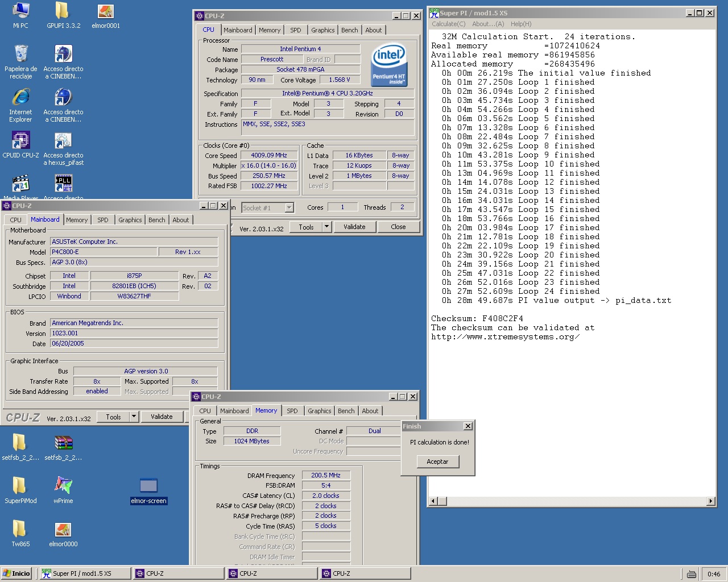Open the Calculate(C) menu in Super PI
The image size is (728, 582).
pyautogui.click(x=448, y=24)
